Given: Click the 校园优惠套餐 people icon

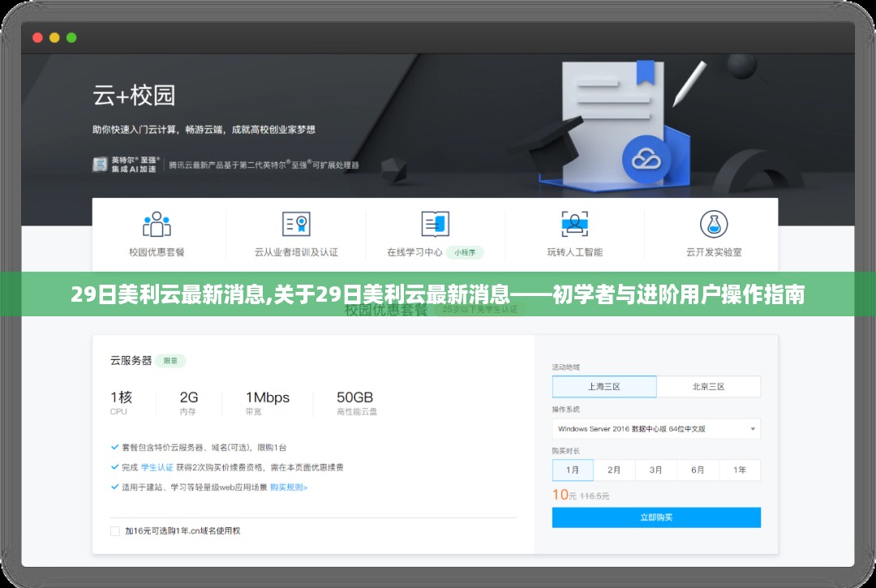Looking at the screenshot, I should point(157,224).
